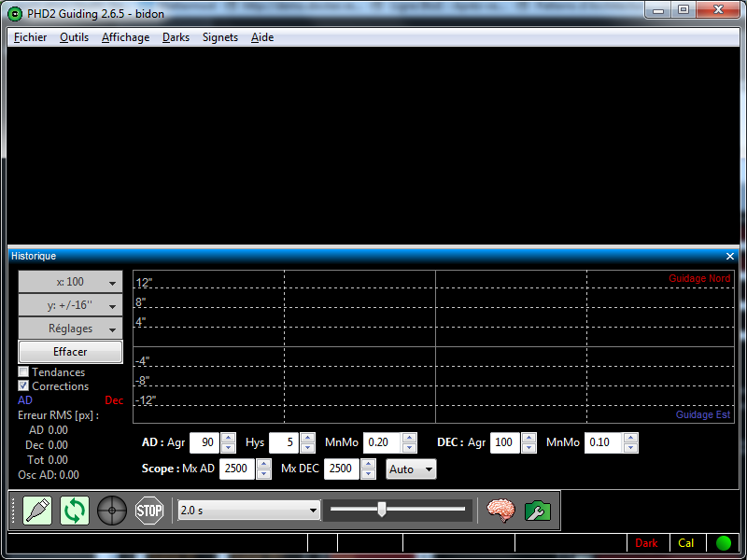Open the Darks menu
Viewport: 747px width, 560px height.
coord(176,37)
